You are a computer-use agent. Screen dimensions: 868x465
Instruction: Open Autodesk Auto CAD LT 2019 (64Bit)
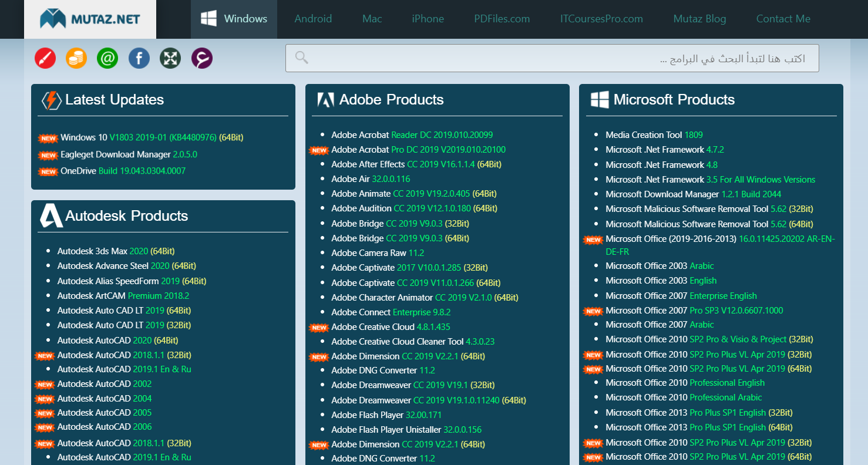coord(124,311)
